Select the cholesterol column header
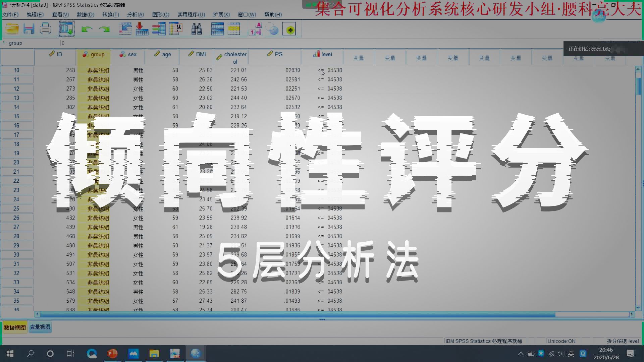Viewport: 644px width, 362px height. (231, 57)
